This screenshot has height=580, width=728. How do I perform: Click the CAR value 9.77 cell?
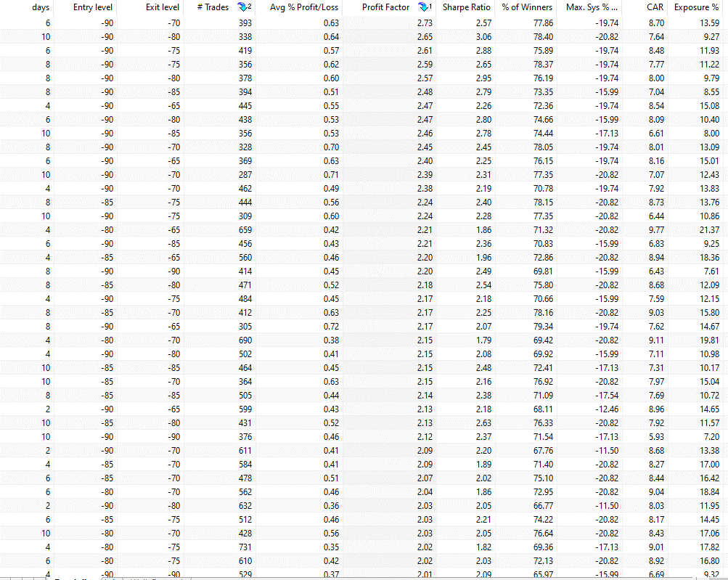[653, 230]
